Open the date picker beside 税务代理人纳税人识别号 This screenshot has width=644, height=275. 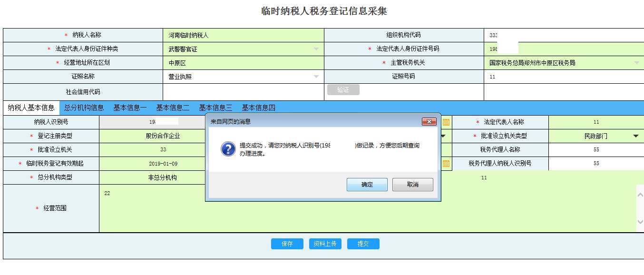446,164
